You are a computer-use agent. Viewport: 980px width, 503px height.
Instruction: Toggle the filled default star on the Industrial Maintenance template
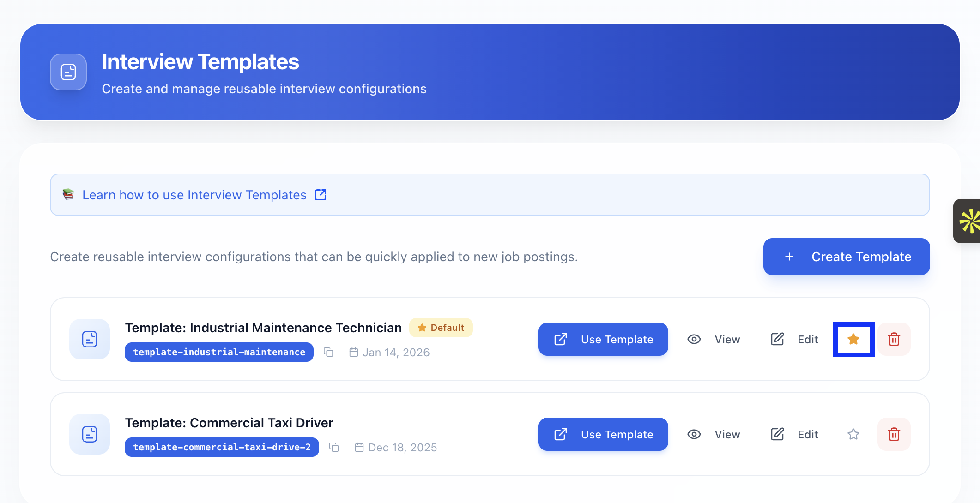(x=853, y=339)
